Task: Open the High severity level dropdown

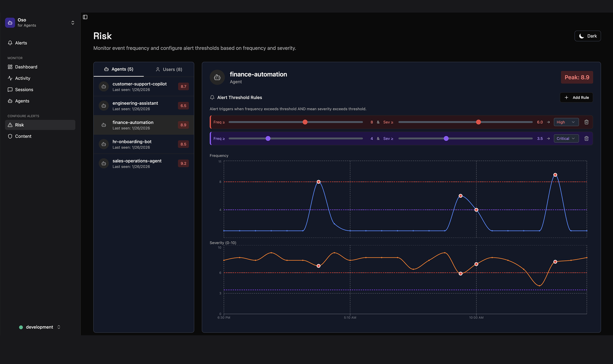Action: coord(566,122)
